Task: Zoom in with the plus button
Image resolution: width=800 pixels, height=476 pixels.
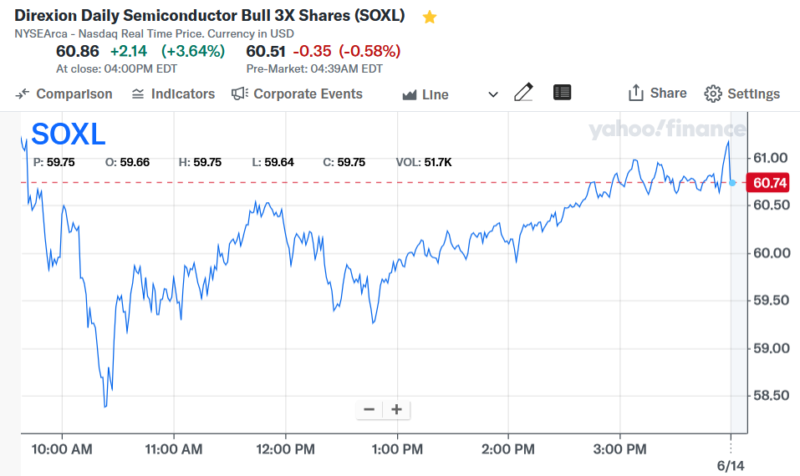Action: [x=396, y=409]
